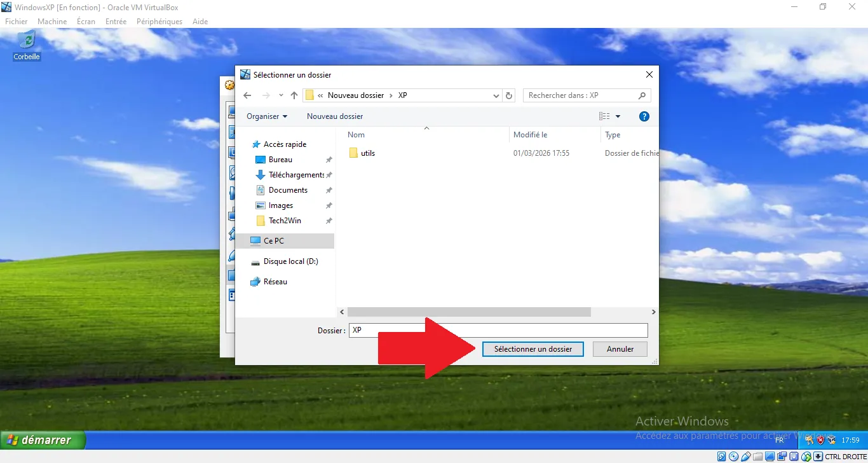Viewport: 868px width, 463px height.
Task: Refresh the XP folder view
Action: tap(508, 95)
